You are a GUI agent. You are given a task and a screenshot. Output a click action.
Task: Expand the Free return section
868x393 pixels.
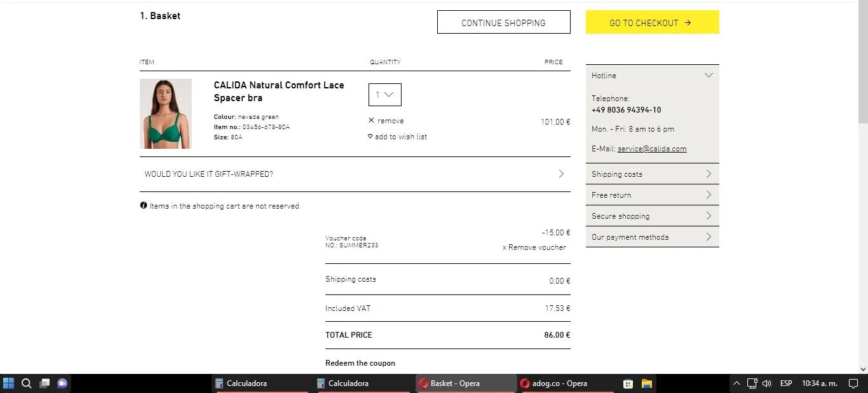[653, 195]
